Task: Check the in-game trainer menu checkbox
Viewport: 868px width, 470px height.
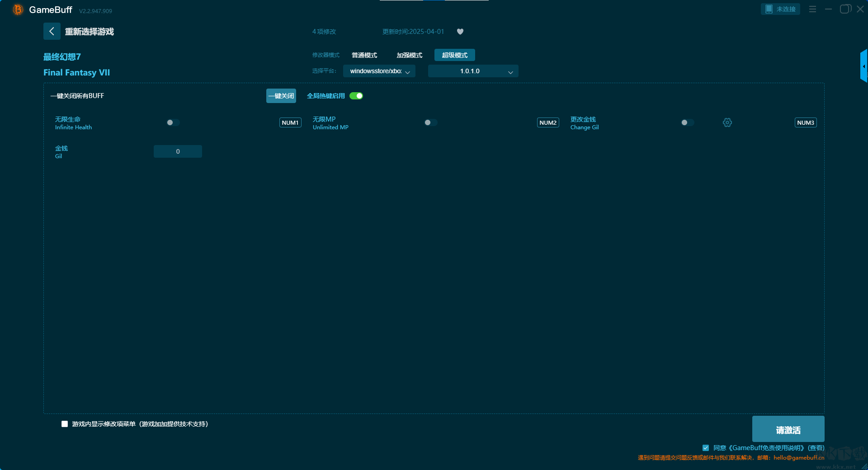Action: coord(65,424)
